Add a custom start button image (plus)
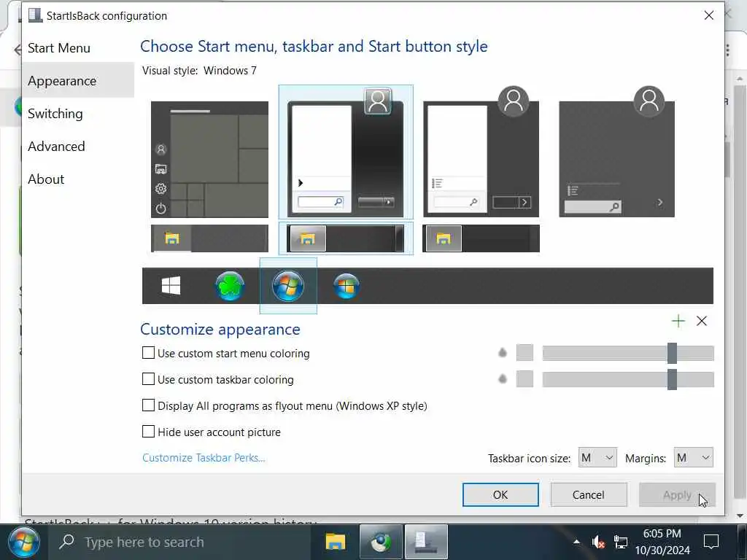 (x=678, y=321)
